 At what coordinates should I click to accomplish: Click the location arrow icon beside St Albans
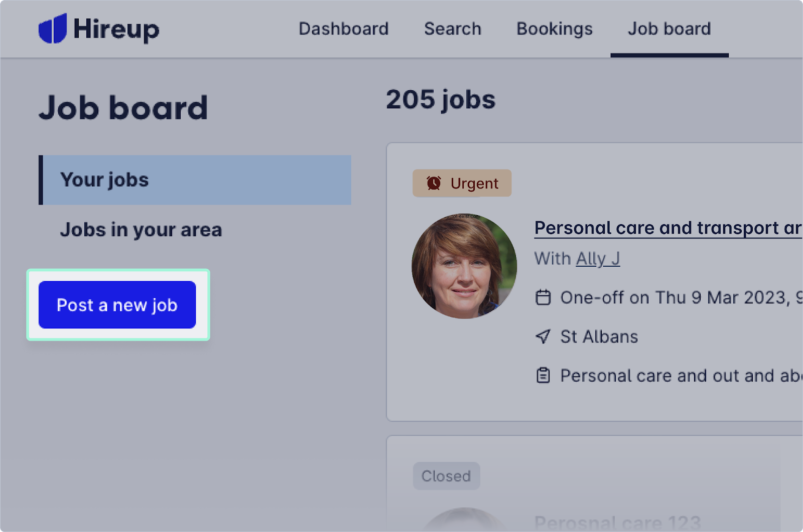(543, 336)
